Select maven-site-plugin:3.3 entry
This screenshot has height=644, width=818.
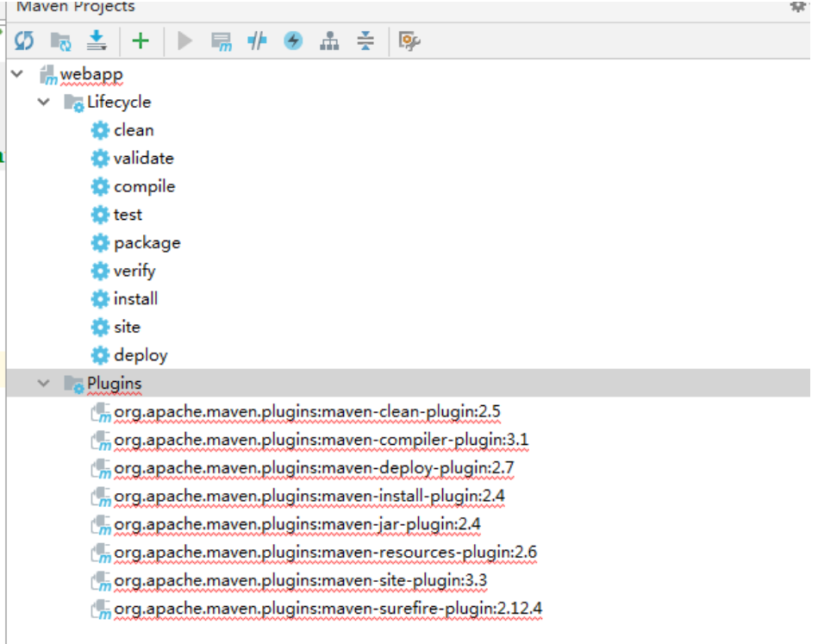(301, 581)
